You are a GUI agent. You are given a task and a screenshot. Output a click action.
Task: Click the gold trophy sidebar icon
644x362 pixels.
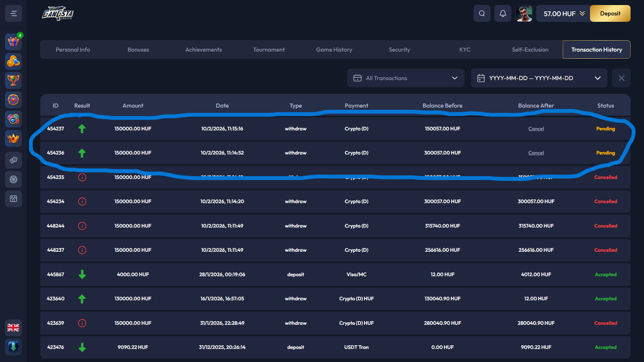click(x=13, y=80)
